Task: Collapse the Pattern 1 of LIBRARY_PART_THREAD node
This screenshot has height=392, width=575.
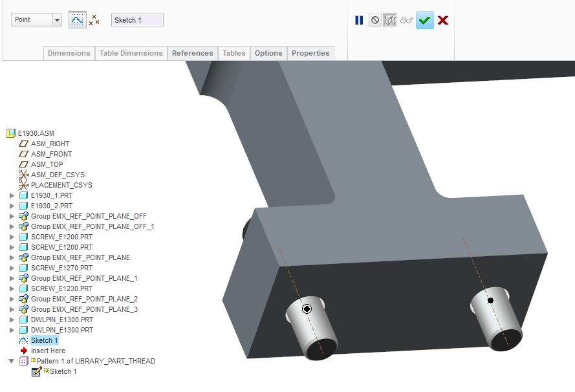Action: click(12, 361)
